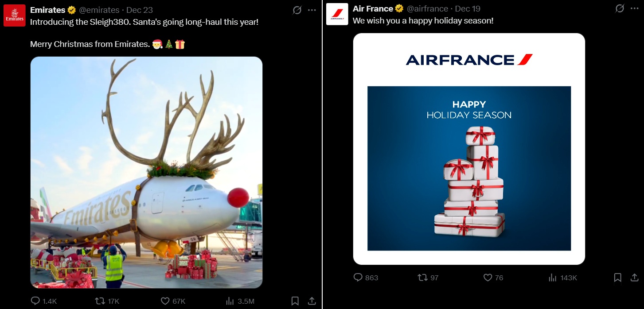Retweet the Emirates Sleigh380 post
This screenshot has height=309, width=644.
tap(101, 301)
